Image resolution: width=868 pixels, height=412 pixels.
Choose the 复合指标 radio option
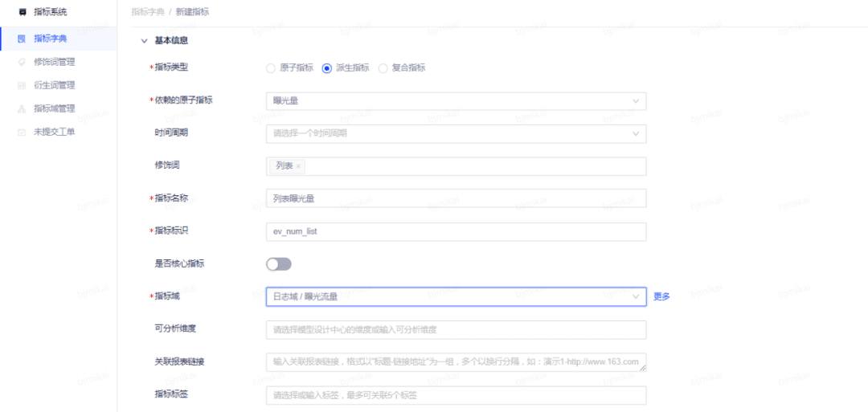(x=383, y=68)
